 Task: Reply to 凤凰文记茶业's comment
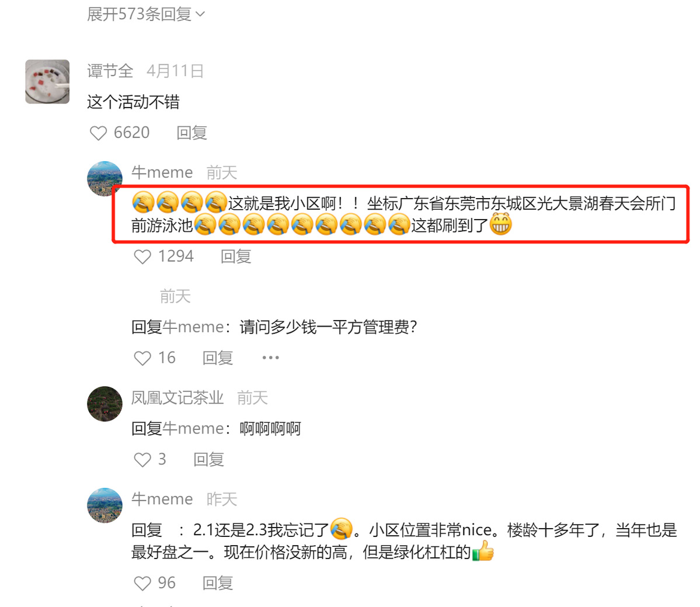coord(209,460)
